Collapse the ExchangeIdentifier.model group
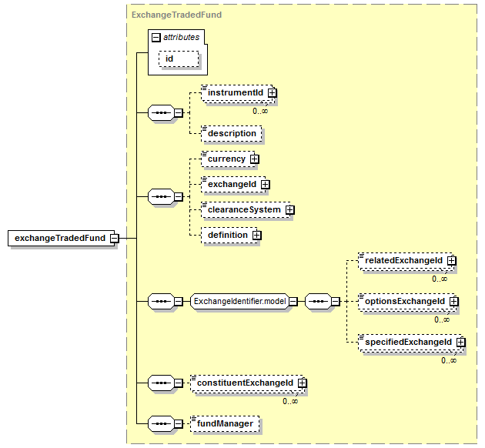The width and height of the screenshot is (485, 448). point(293,301)
